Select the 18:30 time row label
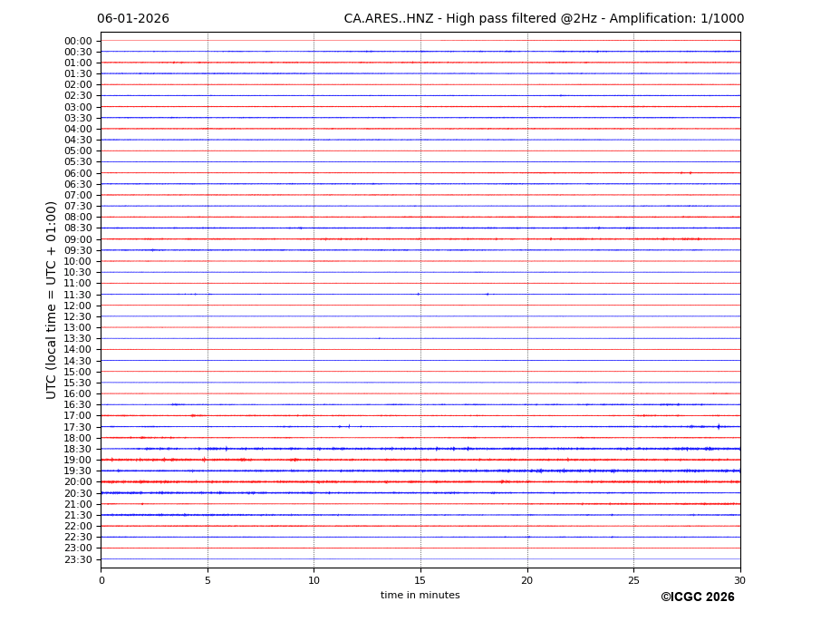Image resolution: width=840 pixels, height=631 pixels. click(78, 449)
